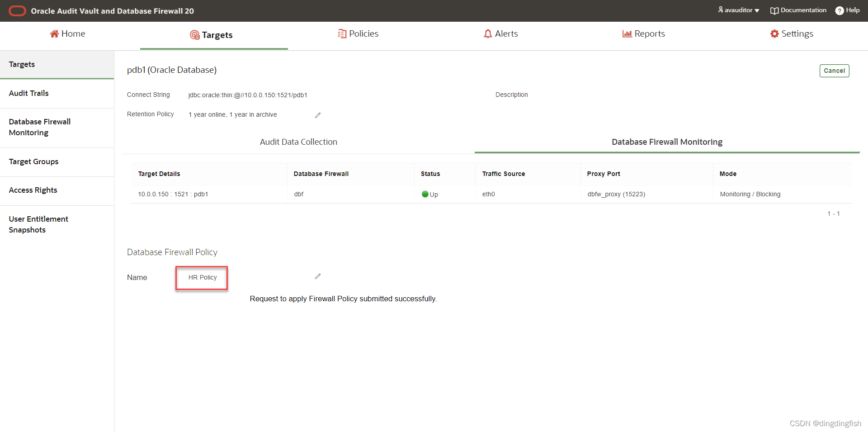Click the Alerts tab bell icon
Viewport: 868px width, 432px height.
(x=488, y=34)
